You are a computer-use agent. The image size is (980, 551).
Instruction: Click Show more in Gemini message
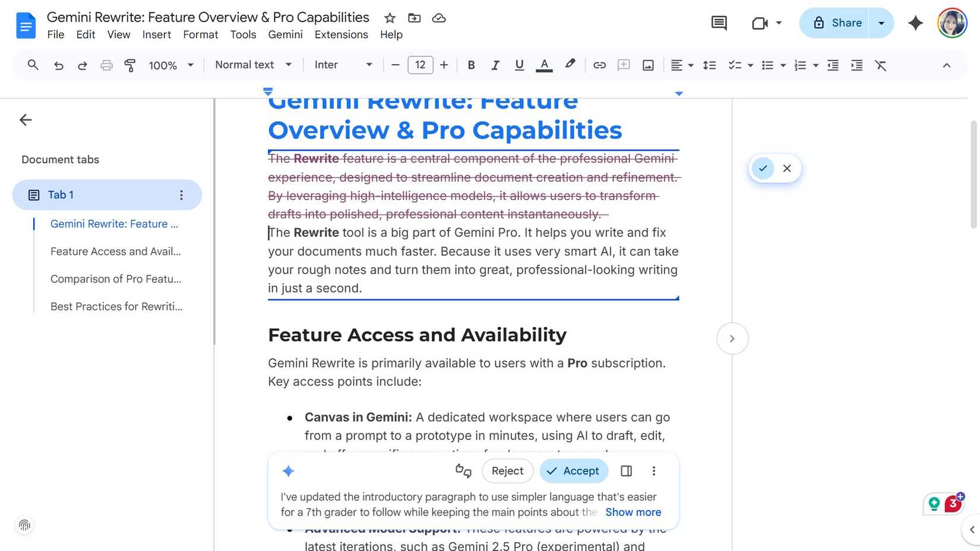633,512
